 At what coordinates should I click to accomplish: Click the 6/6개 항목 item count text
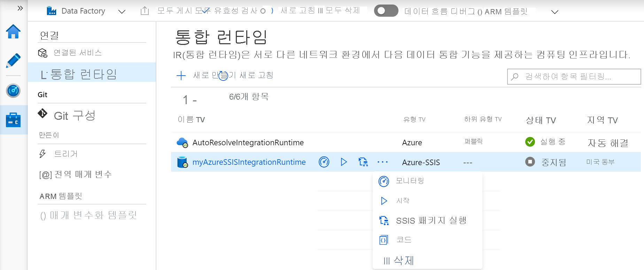249,97
